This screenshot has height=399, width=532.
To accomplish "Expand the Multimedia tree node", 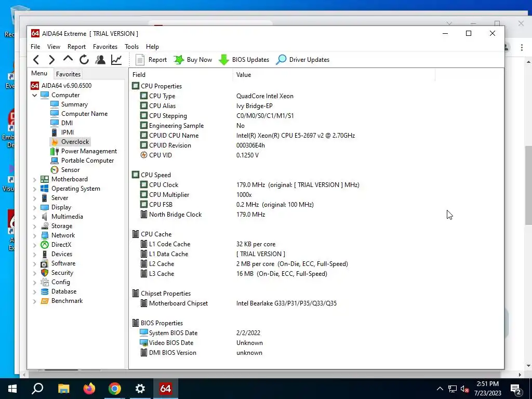I will point(35,217).
